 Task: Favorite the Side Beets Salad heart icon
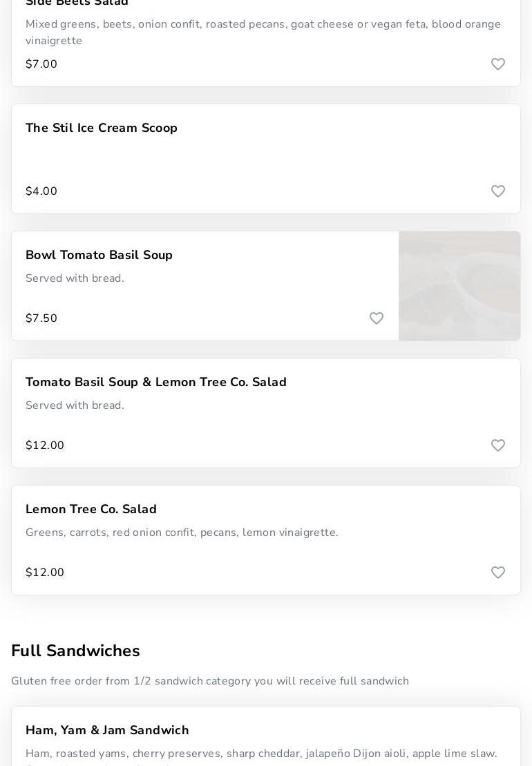(x=498, y=64)
